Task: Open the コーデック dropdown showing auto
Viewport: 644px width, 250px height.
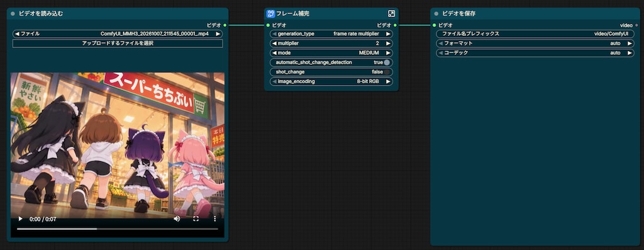Action: point(535,53)
